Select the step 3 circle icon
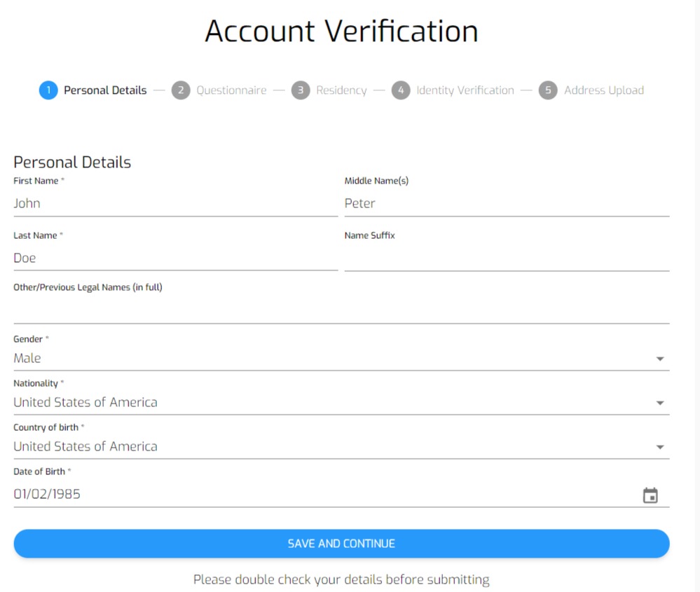 (x=301, y=90)
